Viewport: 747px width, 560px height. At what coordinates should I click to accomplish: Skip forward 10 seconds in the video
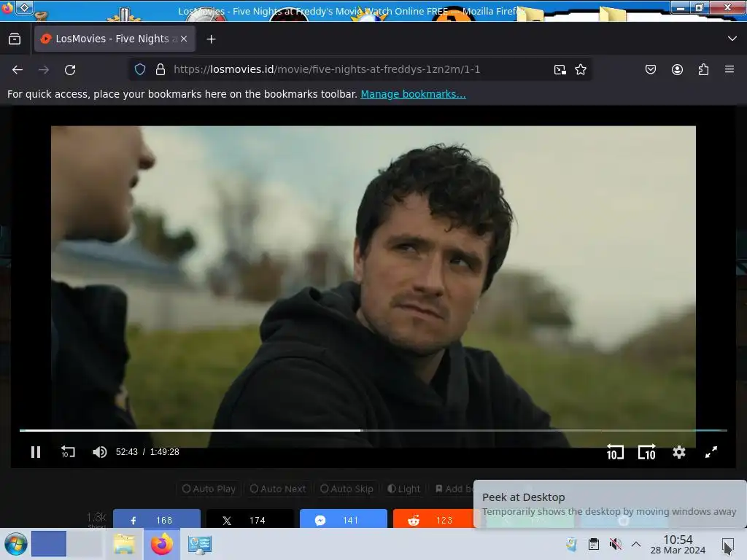click(647, 452)
